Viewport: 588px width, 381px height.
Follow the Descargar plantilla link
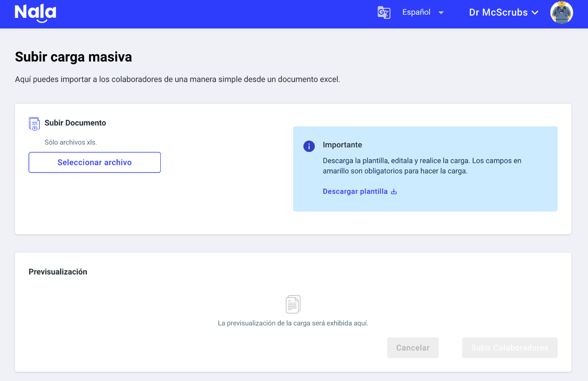click(355, 191)
